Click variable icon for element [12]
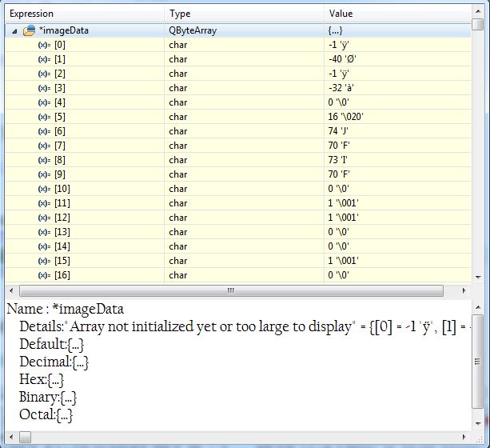The width and height of the screenshot is (490, 448). [44, 218]
